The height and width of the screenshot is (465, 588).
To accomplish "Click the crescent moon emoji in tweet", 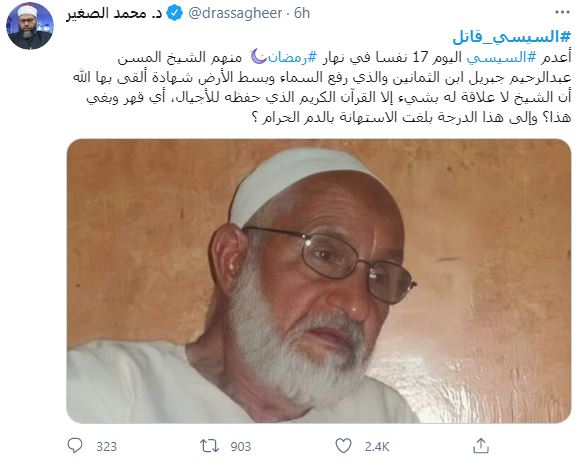I will [x=258, y=57].
